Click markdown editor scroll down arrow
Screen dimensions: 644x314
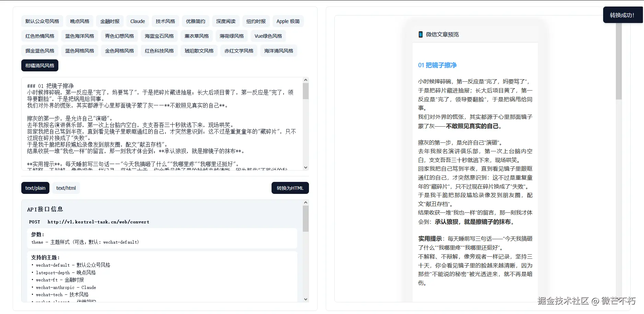tap(306, 167)
